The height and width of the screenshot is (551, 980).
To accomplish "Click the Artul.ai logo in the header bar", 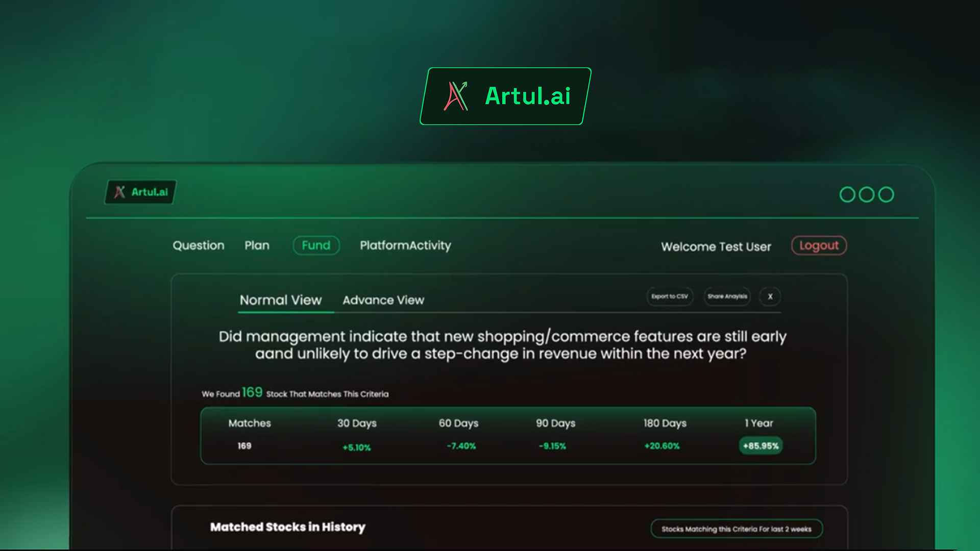I will pyautogui.click(x=139, y=192).
